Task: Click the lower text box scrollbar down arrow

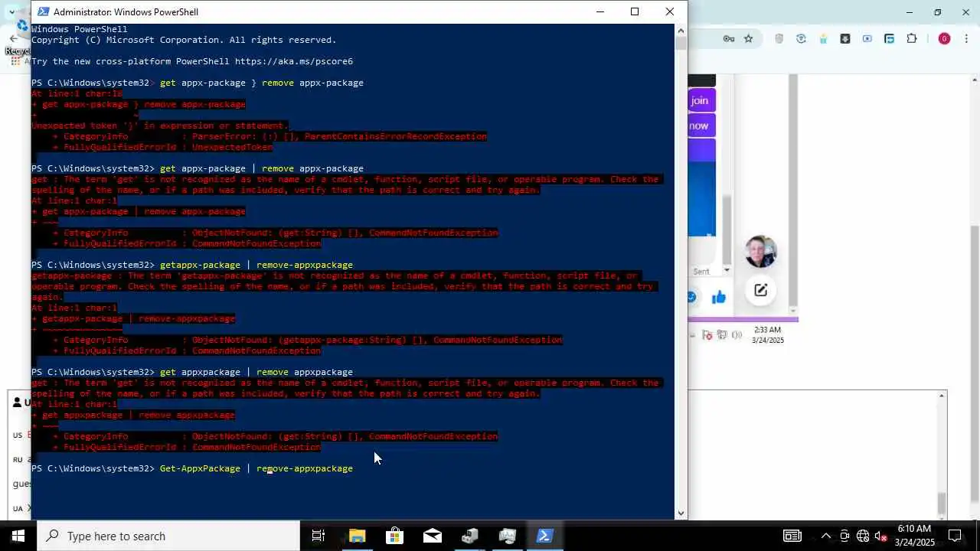Action: click(942, 517)
